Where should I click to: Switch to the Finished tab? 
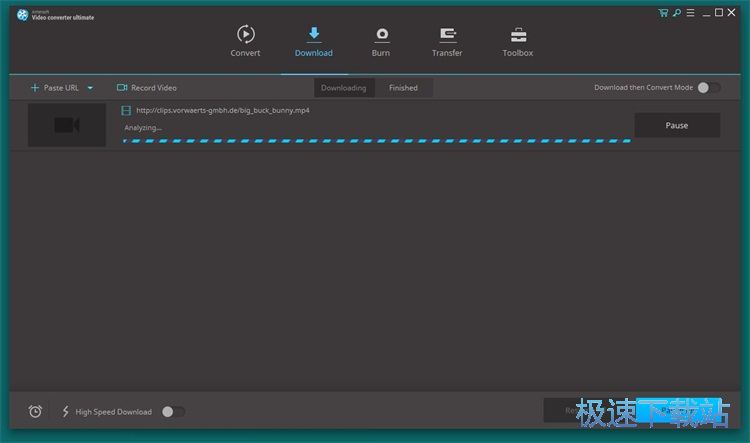404,88
